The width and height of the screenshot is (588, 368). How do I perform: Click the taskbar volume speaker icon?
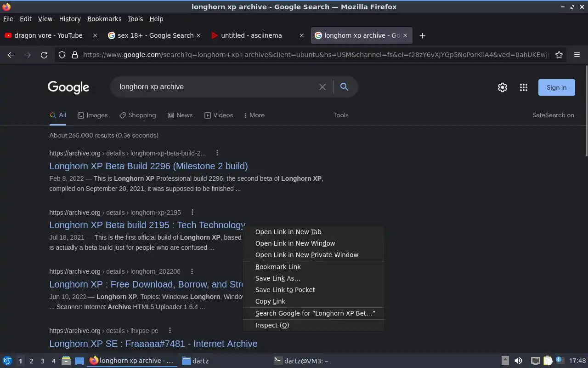pos(518,361)
